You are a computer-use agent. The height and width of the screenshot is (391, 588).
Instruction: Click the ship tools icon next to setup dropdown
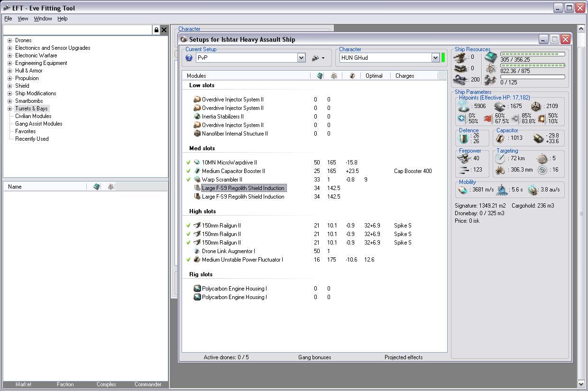[316, 58]
